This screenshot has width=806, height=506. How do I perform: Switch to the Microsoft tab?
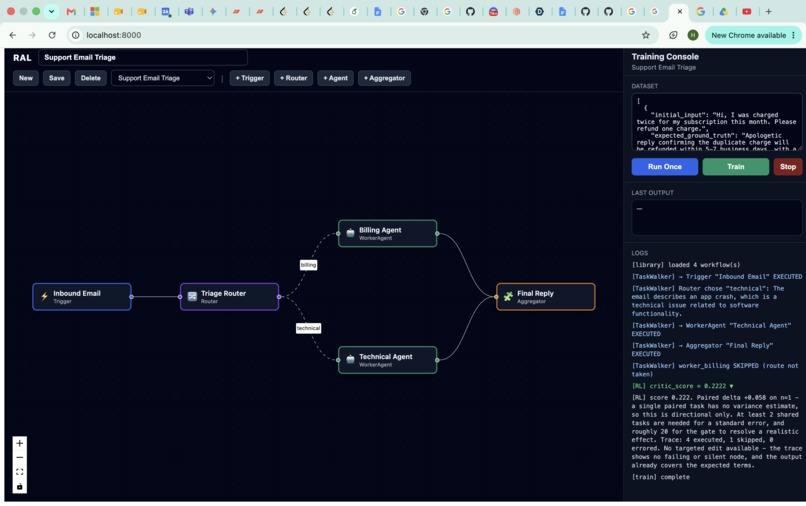pyautogui.click(x=95, y=11)
